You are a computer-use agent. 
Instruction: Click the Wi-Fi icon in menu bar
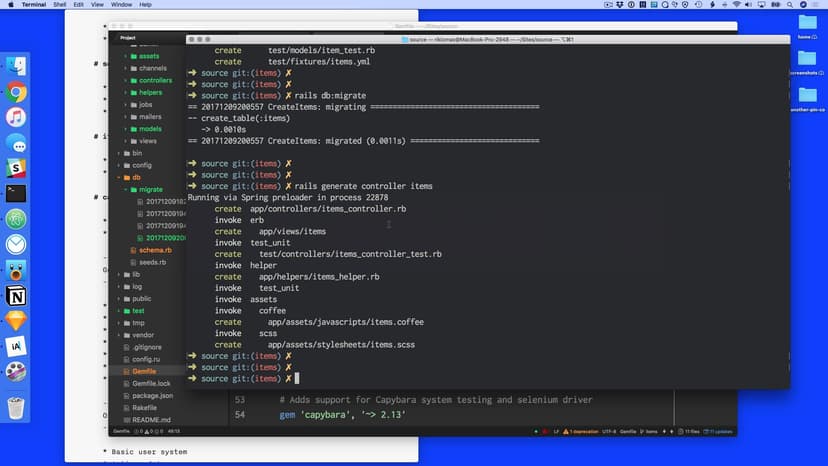(x=736, y=5)
